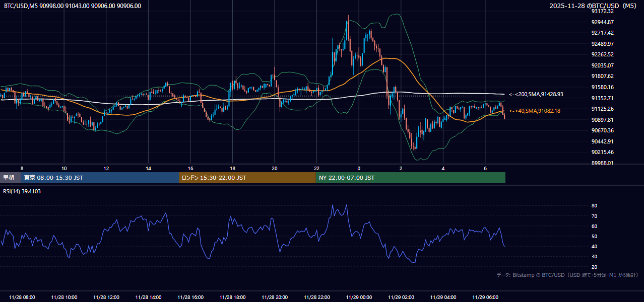Click the RSI axis level 60
Image resolution: width=644 pixels, height=302 pixels.
tap(595, 226)
